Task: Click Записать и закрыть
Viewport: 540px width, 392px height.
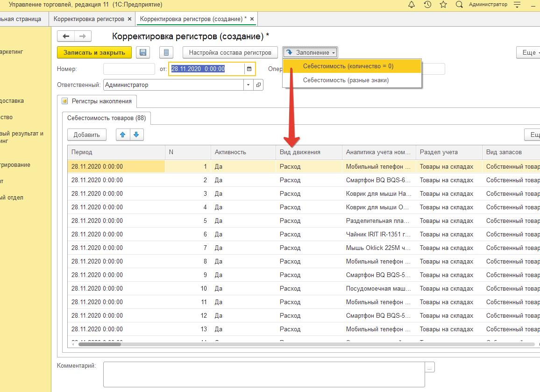Action: pyautogui.click(x=94, y=52)
